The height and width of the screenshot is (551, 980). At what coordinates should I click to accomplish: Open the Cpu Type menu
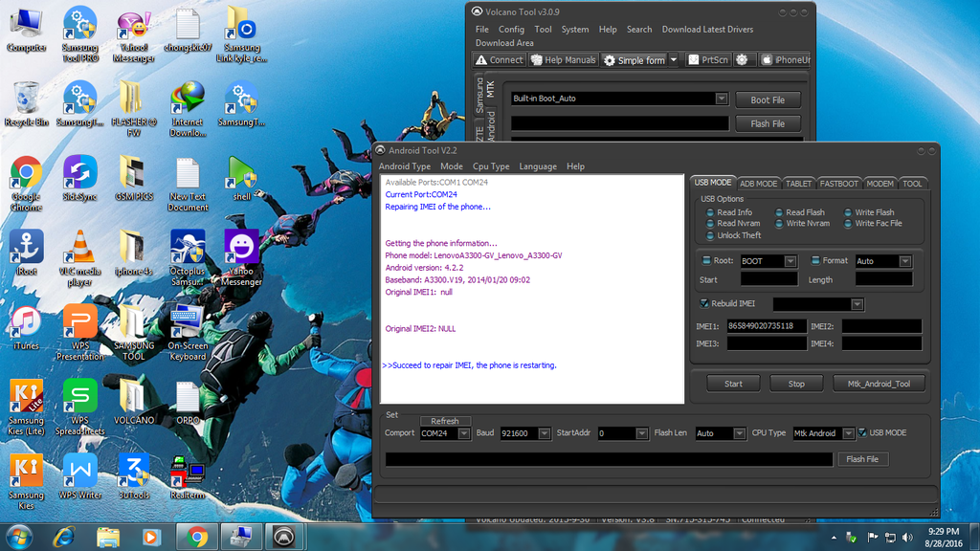[491, 166]
